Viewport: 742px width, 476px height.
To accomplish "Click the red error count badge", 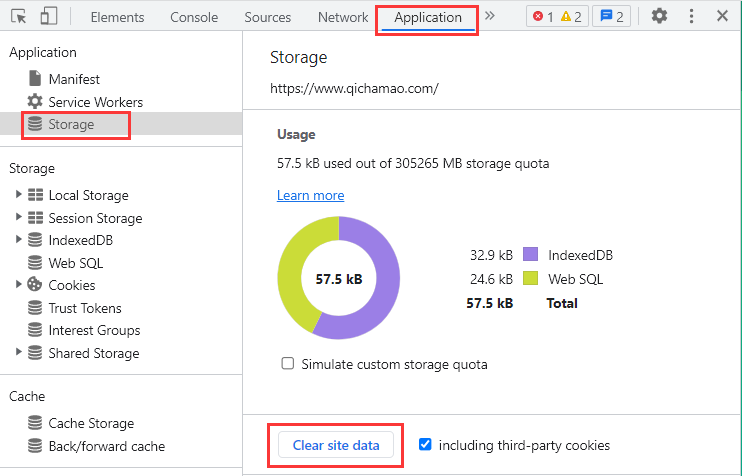I will click(x=544, y=17).
